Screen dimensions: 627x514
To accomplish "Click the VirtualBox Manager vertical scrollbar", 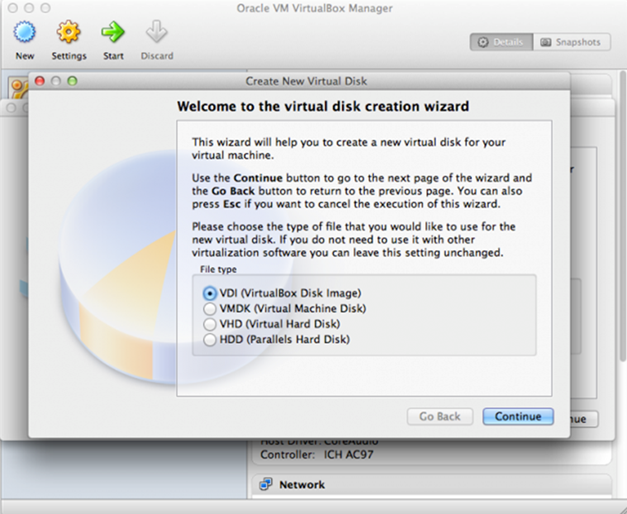I will [x=623, y=216].
